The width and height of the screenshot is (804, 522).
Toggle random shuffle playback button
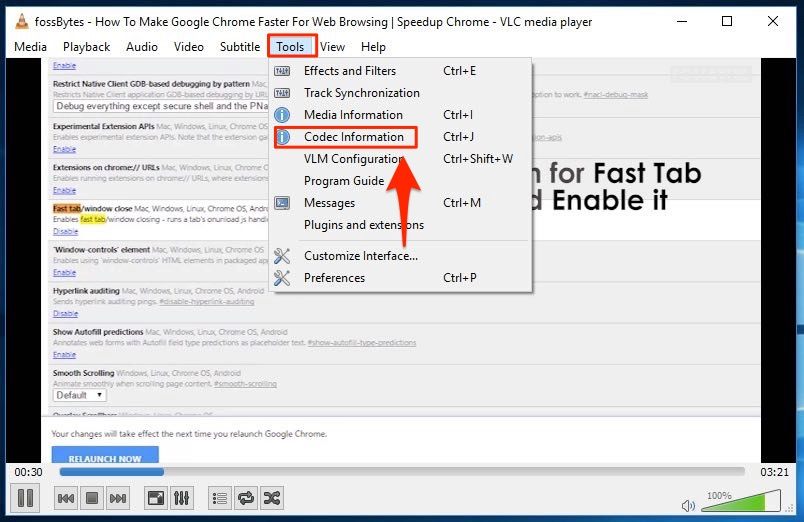tap(272, 497)
